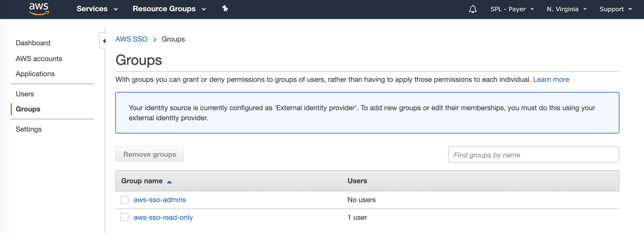Open the aws-sso-admins group link
644x233 pixels.
coord(160,200)
